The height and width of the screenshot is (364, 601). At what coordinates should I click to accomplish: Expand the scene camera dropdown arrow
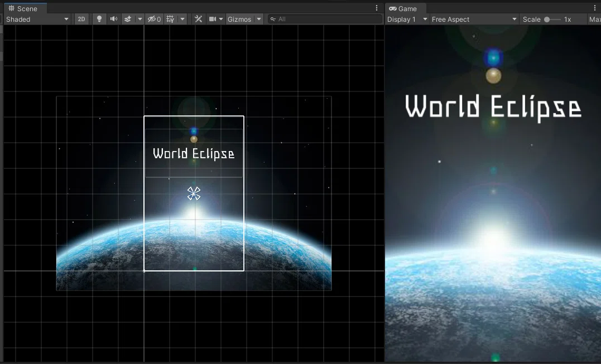pos(221,19)
